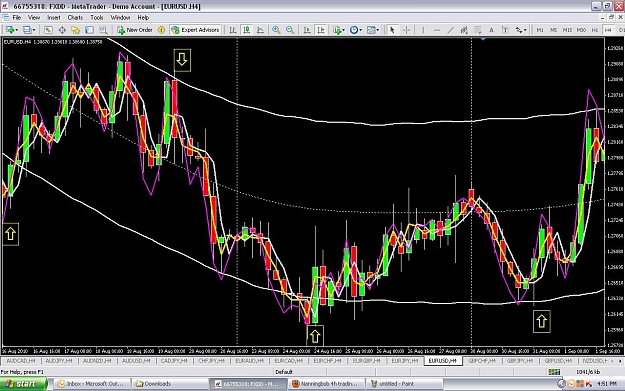625x391 pixels.
Task: Select the vertical line drawing tool
Action: click(x=423, y=30)
